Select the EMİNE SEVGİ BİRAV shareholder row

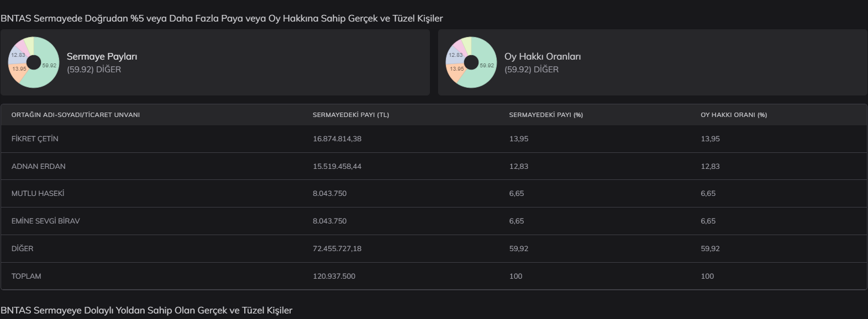(x=45, y=221)
